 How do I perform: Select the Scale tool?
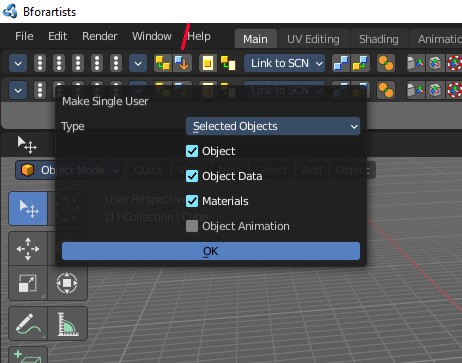pyautogui.click(x=28, y=283)
